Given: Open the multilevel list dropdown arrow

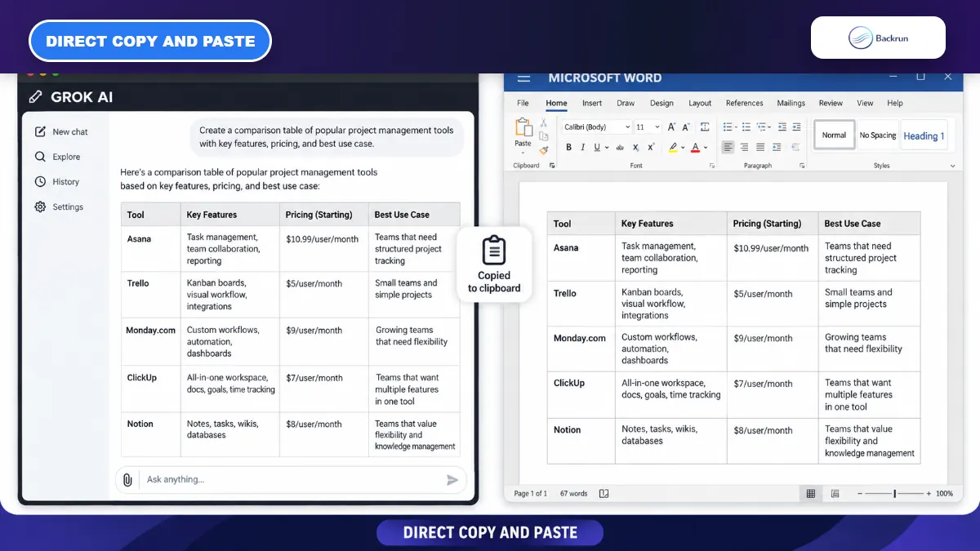Looking at the screenshot, I should coord(769,127).
